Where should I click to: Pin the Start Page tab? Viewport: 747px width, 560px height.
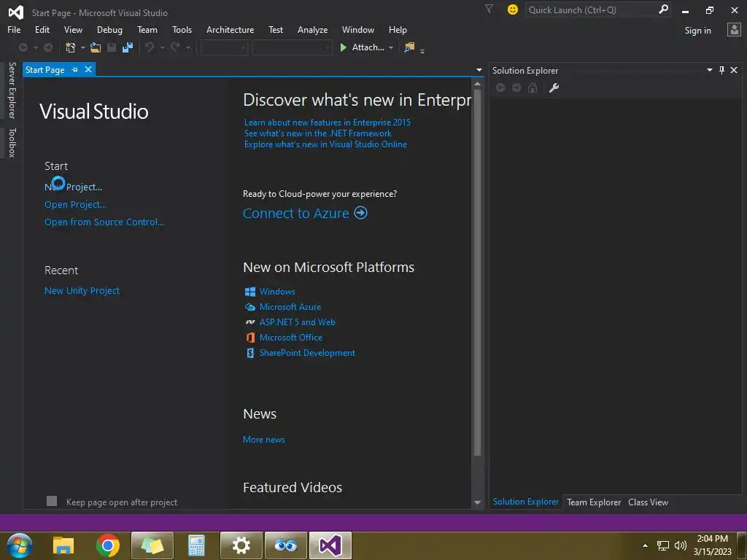(75, 69)
